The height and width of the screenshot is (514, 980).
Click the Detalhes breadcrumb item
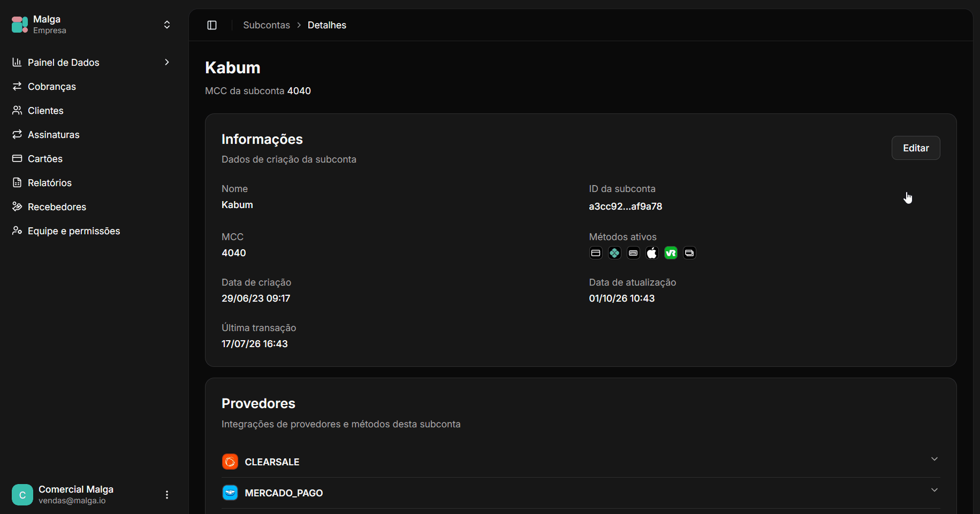327,25
